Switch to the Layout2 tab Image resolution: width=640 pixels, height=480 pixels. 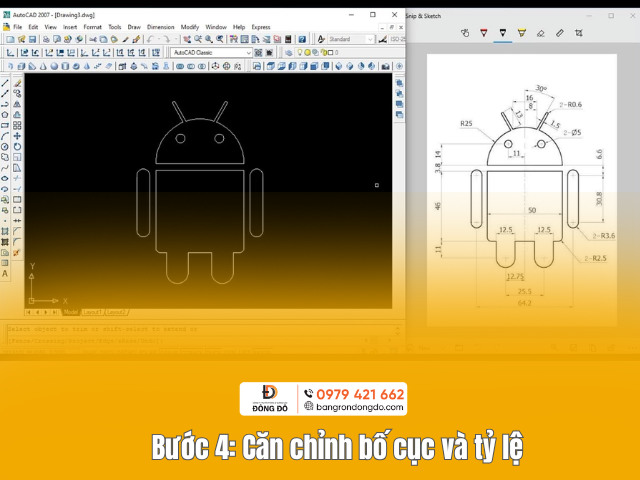pos(116,312)
